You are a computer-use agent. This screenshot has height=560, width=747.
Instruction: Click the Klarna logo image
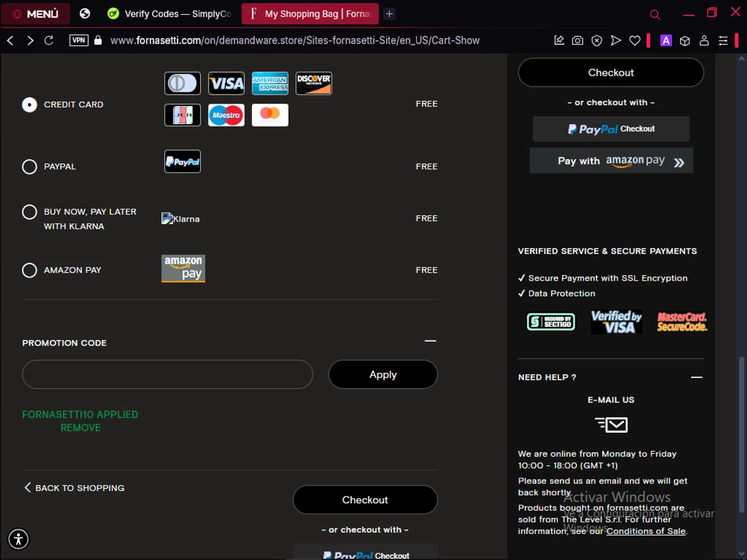tap(181, 219)
